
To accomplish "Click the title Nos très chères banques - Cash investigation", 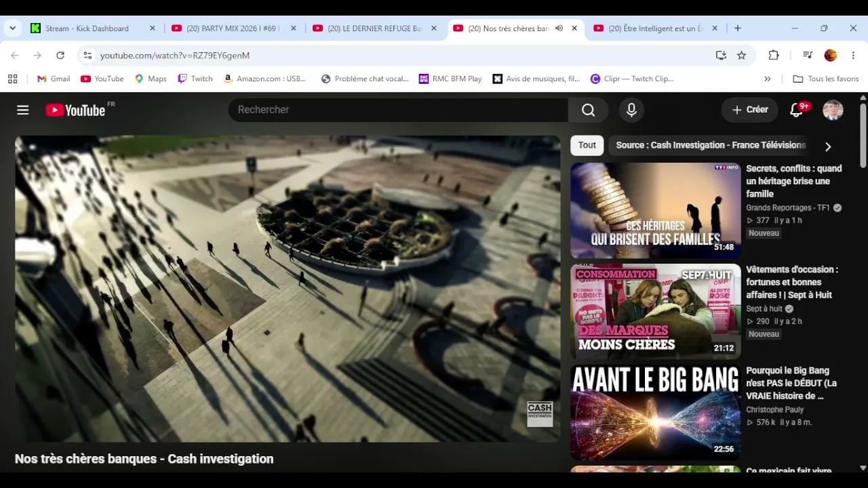I will [x=144, y=459].
